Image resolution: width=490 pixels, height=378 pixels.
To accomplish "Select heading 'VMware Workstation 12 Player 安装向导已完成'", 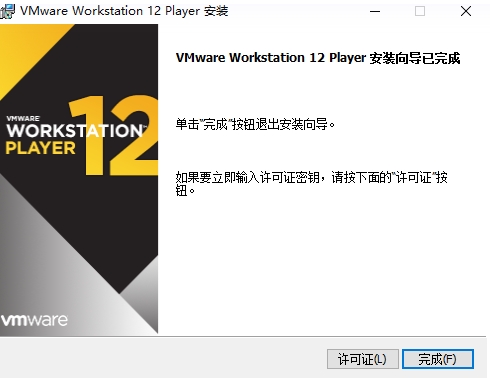I will coord(318,58).
